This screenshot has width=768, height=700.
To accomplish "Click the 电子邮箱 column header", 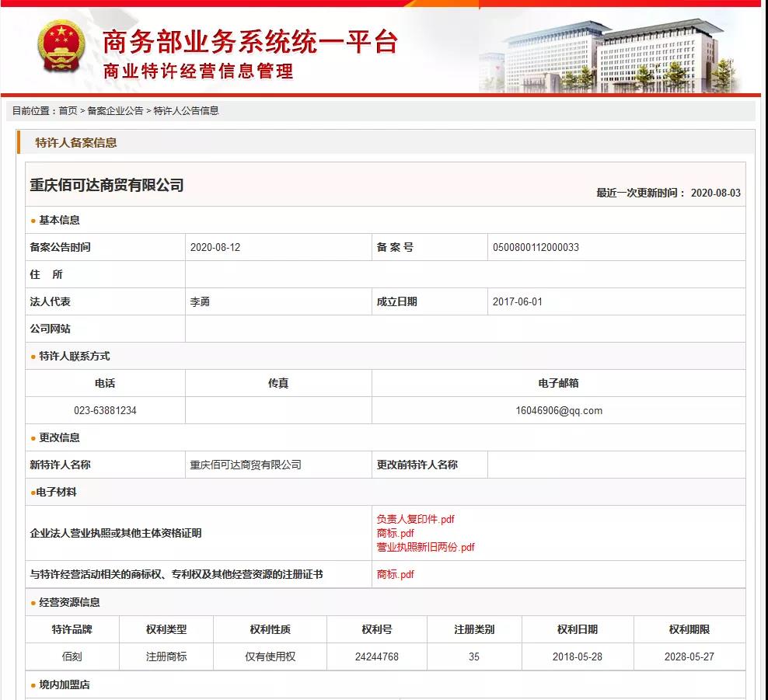I will pyautogui.click(x=558, y=383).
